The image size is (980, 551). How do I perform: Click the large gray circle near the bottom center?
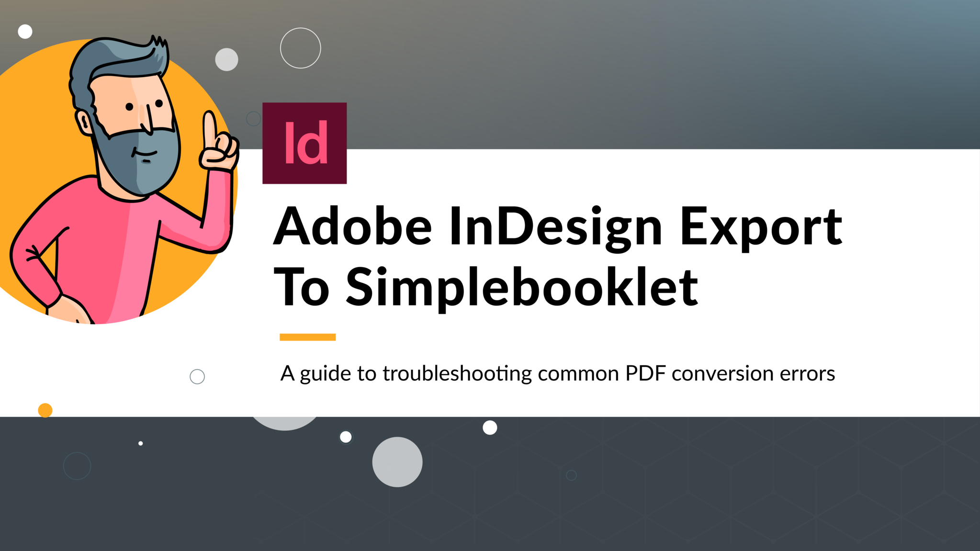[397, 462]
